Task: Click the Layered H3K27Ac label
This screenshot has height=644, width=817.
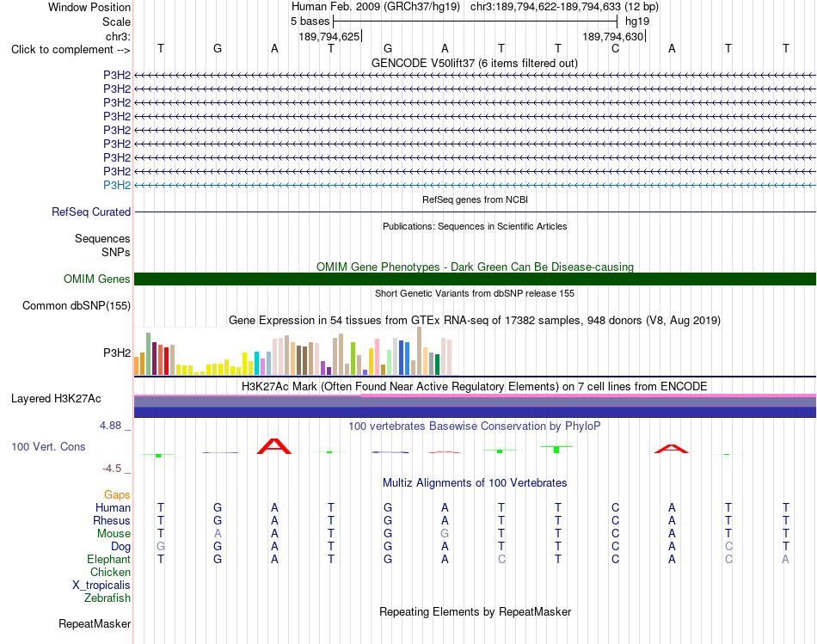Action: coord(56,399)
